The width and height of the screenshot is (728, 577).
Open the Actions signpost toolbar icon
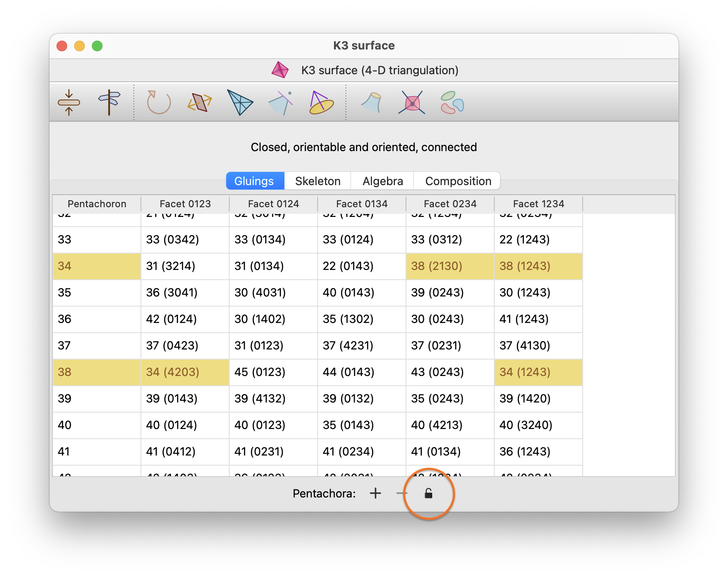coord(109,102)
